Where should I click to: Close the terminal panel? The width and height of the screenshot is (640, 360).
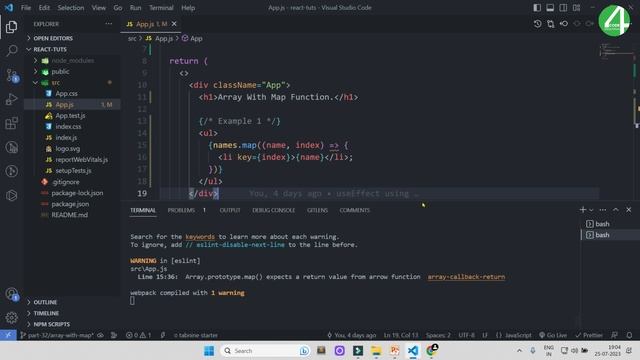point(629,210)
